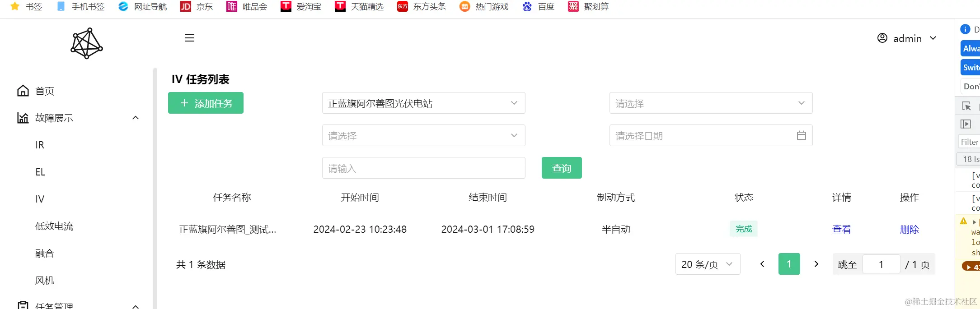Click the 状态 column header
The height and width of the screenshot is (309, 980).
[744, 197]
